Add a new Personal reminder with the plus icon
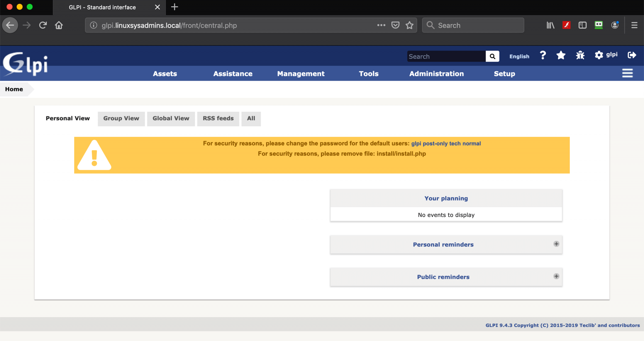The width and height of the screenshot is (644, 341). pyautogui.click(x=556, y=244)
